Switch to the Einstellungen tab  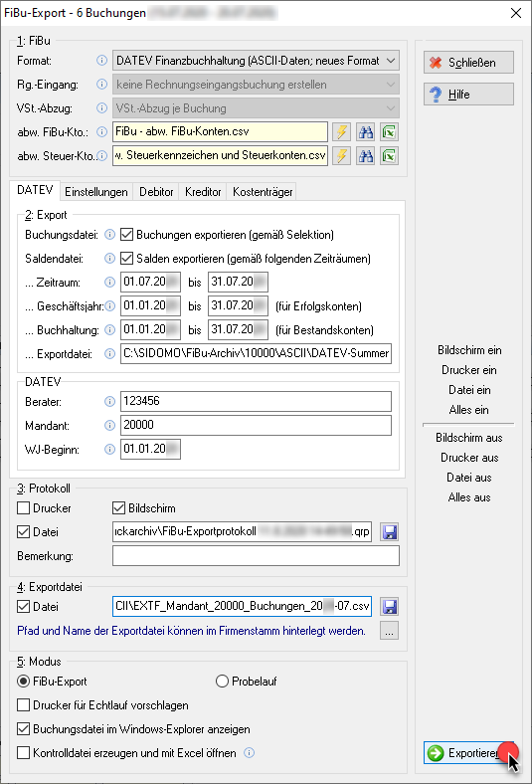[96, 192]
